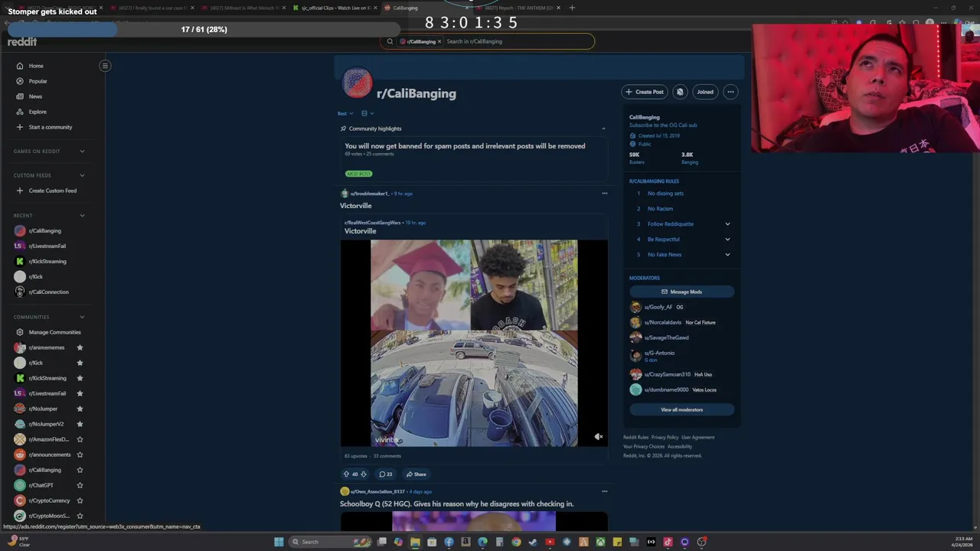Toggle favorite star for r/animememes
This screenshot has height=551, width=980.
tap(80, 347)
